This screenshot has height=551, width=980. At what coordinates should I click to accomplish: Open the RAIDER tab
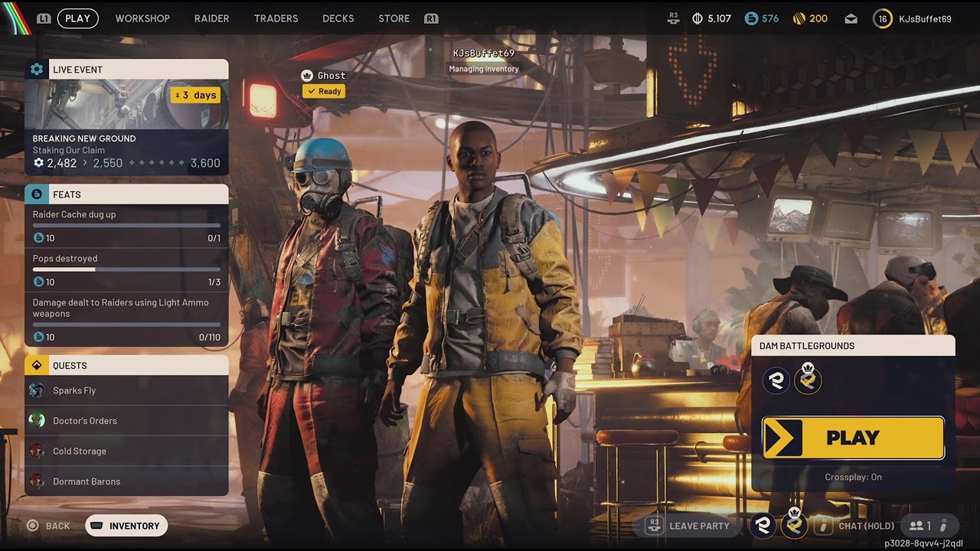point(211,18)
